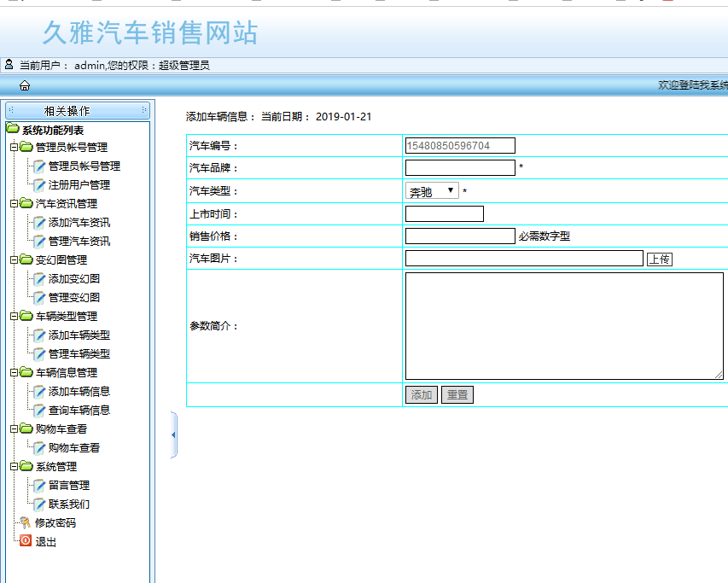Open the 修改密码 link
This screenshot has height=583, width=728.
55,523
